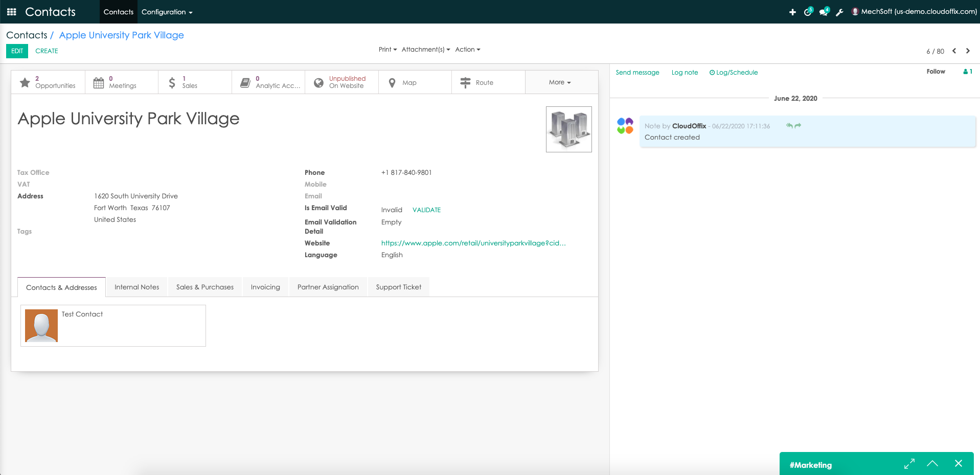Open the apple.com website link
This screenshot has width=980, height=475.
coord(473,243)
